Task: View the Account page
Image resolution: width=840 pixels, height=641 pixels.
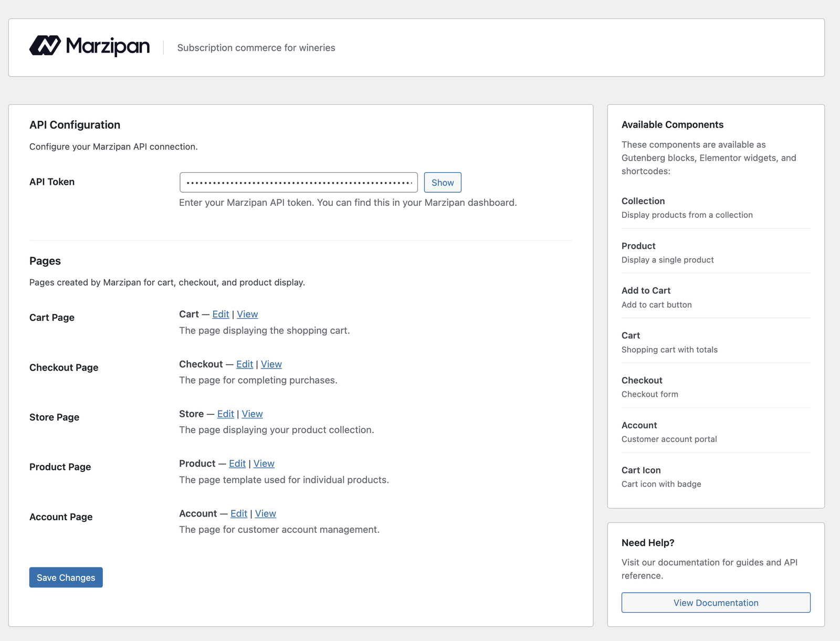Action: point(265,513)
